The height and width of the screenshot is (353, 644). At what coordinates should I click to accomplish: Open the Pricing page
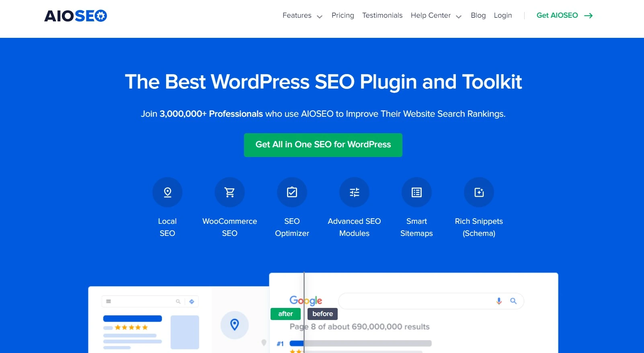click(343, 16)
